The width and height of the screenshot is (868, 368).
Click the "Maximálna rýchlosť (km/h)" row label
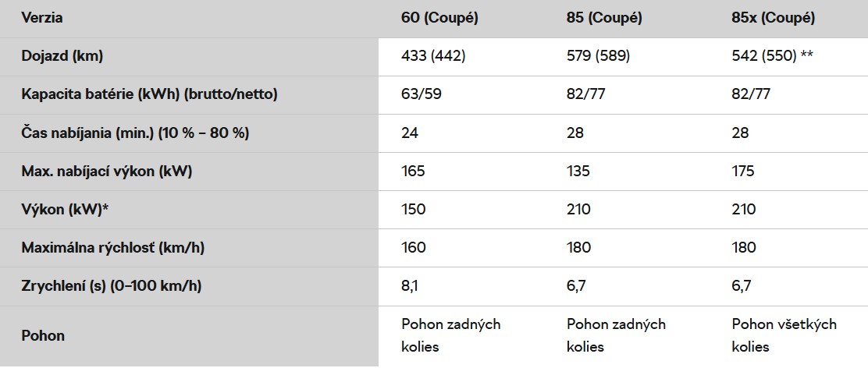point(114,247)
